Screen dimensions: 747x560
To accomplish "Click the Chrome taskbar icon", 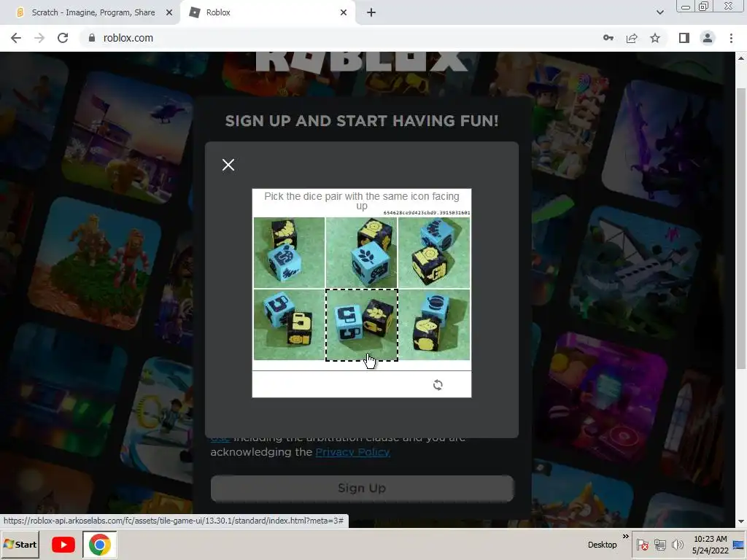I will 99,544.
